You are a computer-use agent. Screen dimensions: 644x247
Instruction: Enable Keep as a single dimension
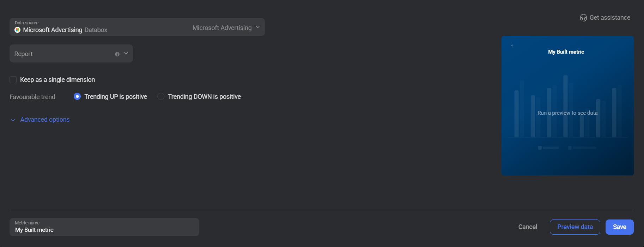pyautogui.click(x=13, y=80)
